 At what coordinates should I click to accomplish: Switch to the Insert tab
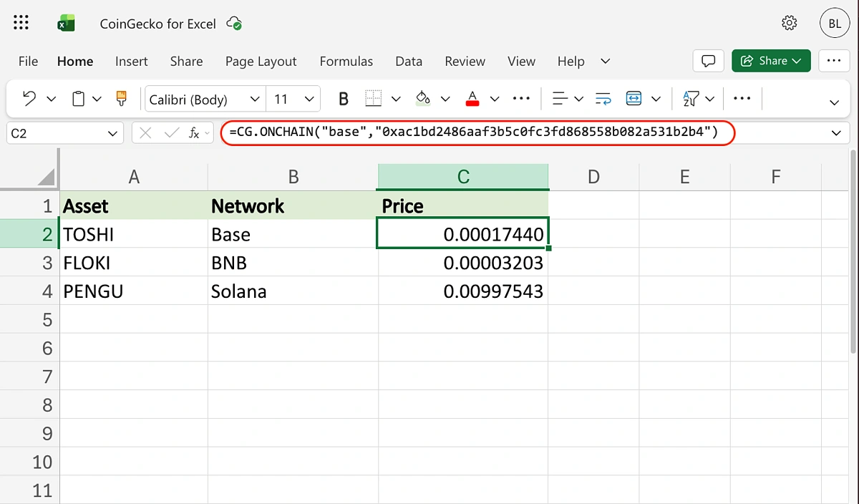click(x=132, y=62)
